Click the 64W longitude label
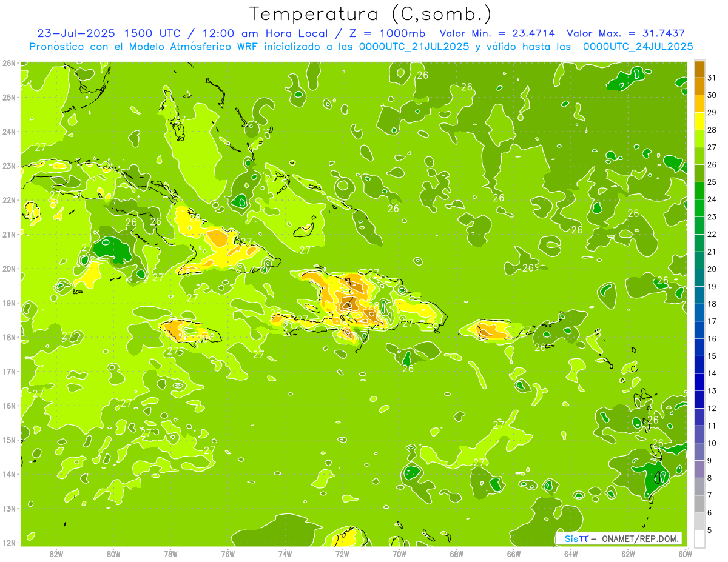Image resolution: width=728 pixels, height=562 pixels. pyautogui.click(x=571, y=554)
